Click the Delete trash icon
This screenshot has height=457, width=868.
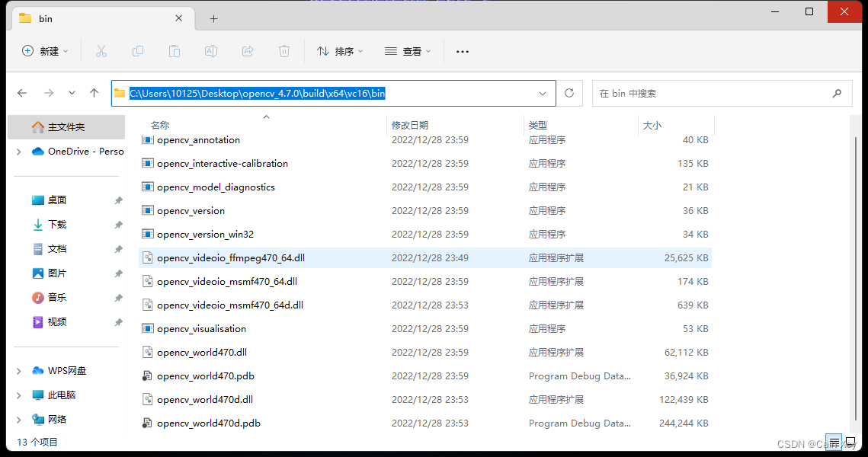[283, 51]
